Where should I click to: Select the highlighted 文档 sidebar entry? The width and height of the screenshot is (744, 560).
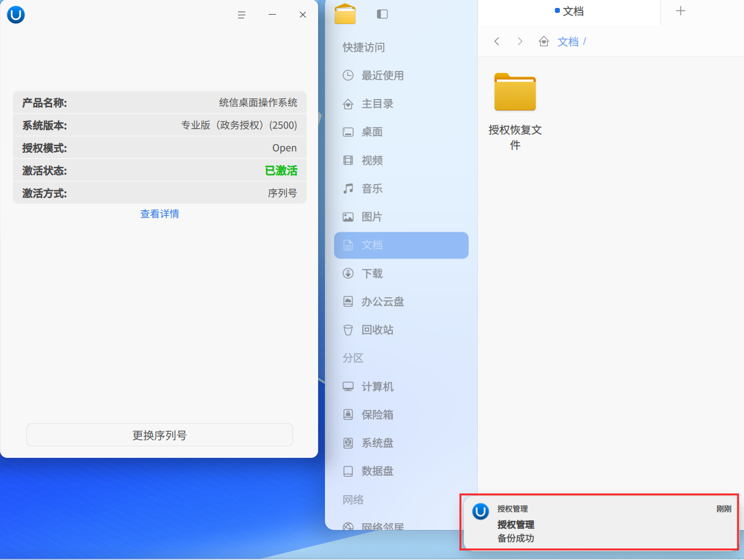click(401, 245)
